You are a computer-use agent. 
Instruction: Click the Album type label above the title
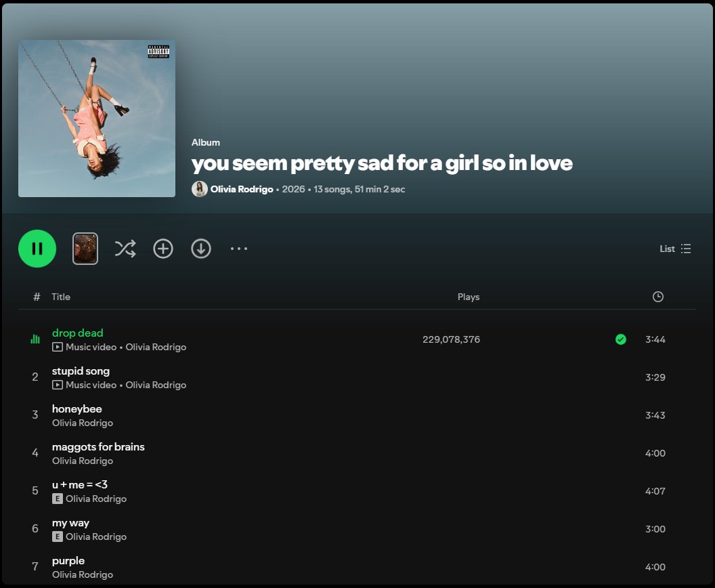[x=206, y=142]
